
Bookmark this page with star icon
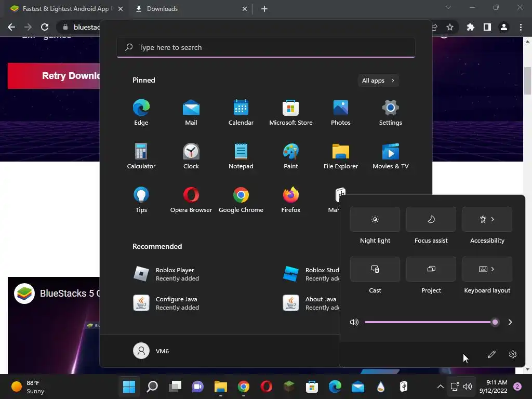coord(449,27)
